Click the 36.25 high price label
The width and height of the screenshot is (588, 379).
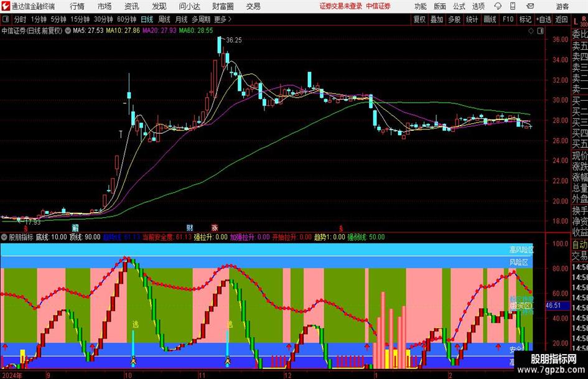234,40
